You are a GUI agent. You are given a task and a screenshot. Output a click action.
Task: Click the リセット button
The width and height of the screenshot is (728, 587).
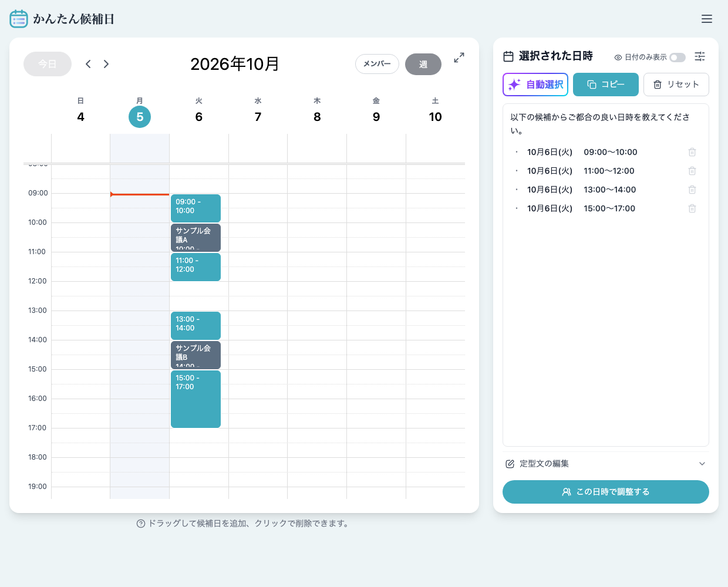point(676,85)
